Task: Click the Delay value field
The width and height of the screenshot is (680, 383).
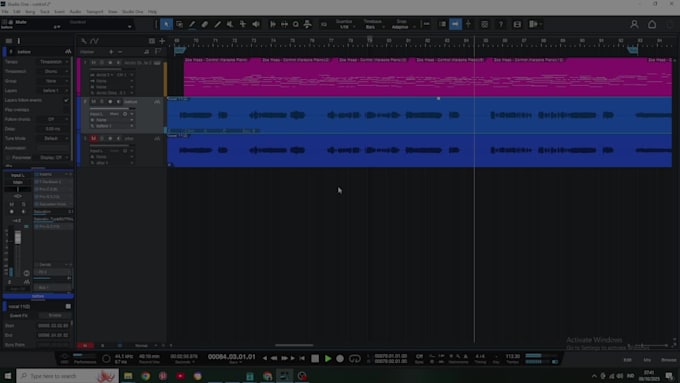Action: click(x=54, y=129)
